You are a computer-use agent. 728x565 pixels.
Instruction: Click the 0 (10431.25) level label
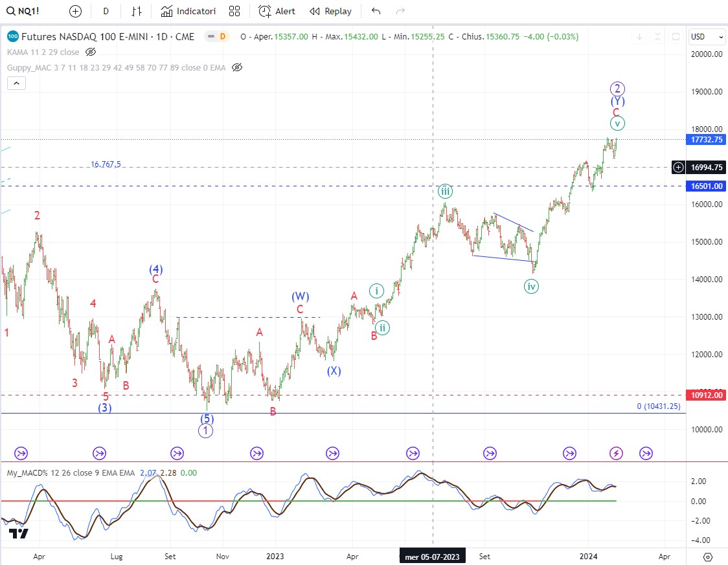point(658,406)
